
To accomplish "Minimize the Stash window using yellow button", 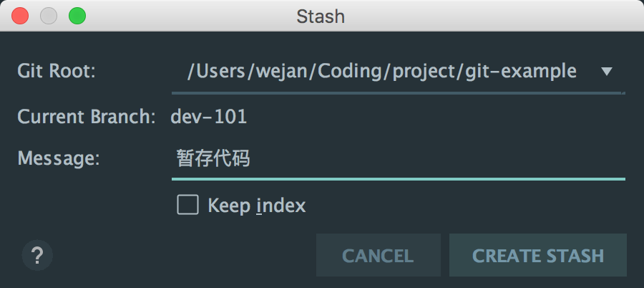I will [49, 16].
